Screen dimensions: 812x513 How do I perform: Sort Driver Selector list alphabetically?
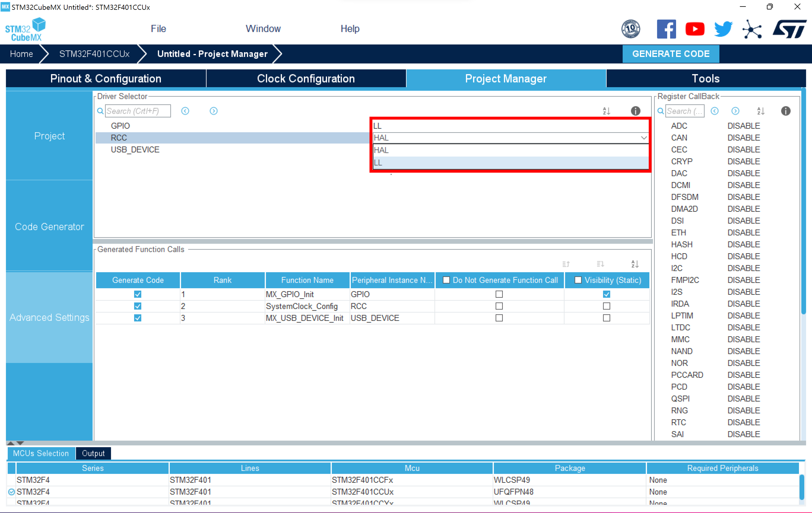(x=606, y=111)
